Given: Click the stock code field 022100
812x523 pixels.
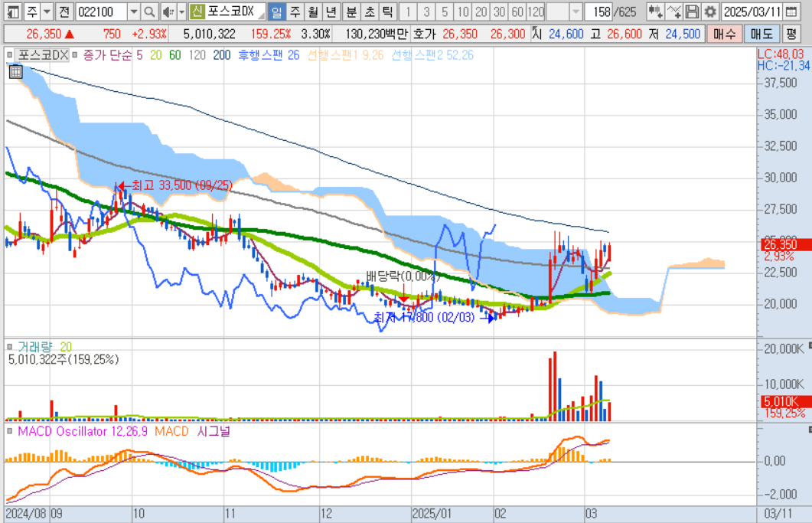Looking at the screenshot, I should click(x=101, y=11).
